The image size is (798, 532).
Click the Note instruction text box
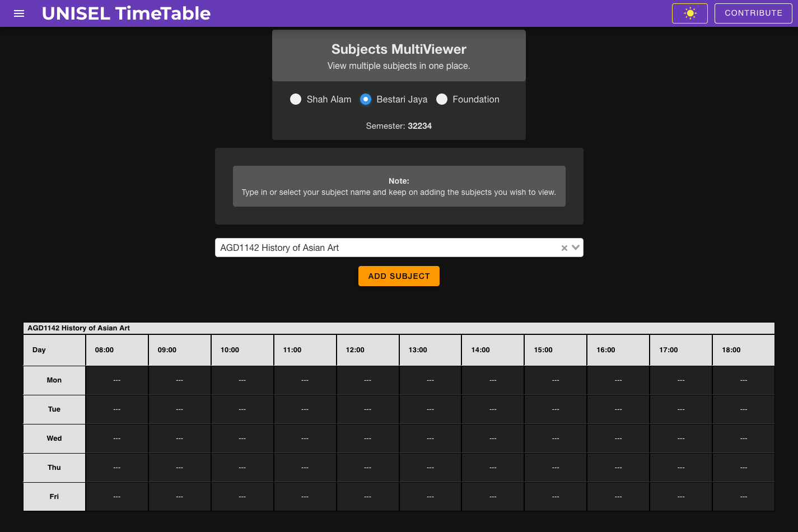[399, 186]
